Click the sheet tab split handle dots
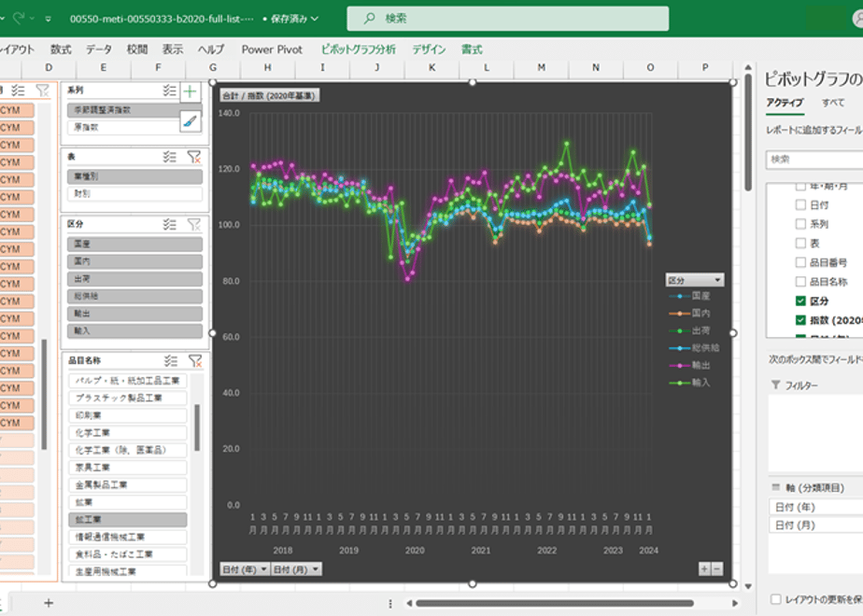Image resolution: width=863 pixels, height=616 pixels. [x=390, y=603]
